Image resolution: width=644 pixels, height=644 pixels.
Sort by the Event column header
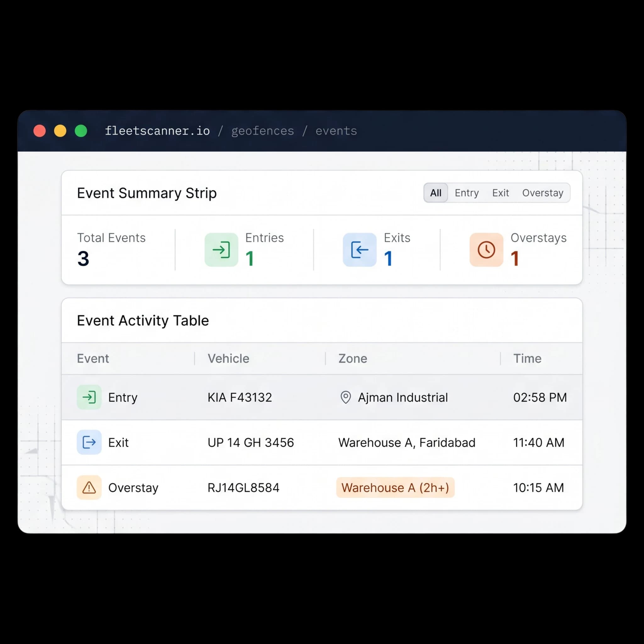coord(93,358)
